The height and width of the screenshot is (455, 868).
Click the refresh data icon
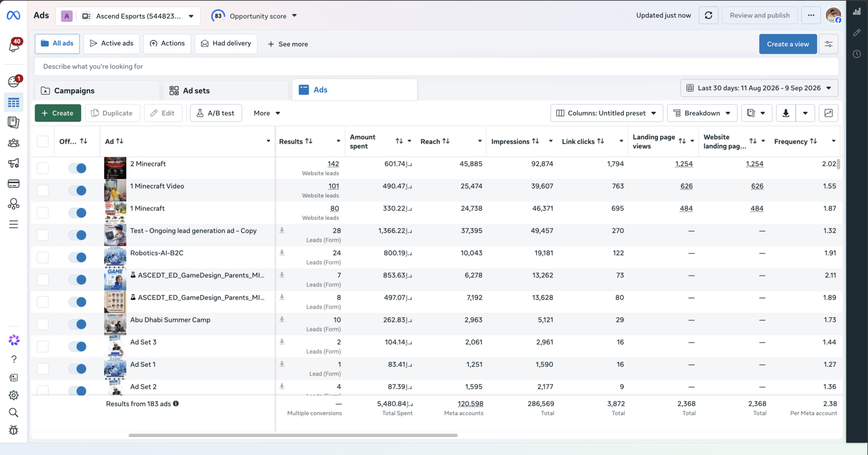coord(709,15)
